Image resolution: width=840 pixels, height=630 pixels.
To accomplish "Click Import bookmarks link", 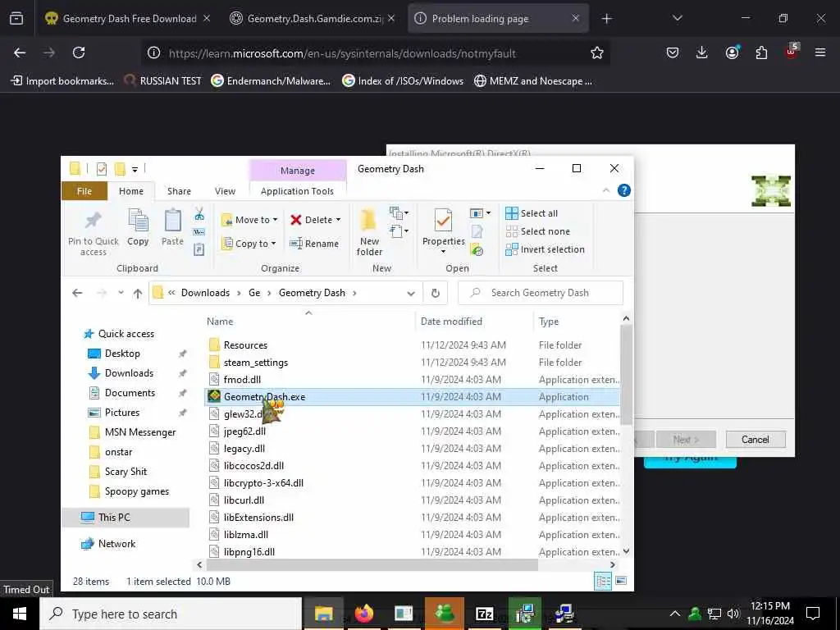I will 62,81.
